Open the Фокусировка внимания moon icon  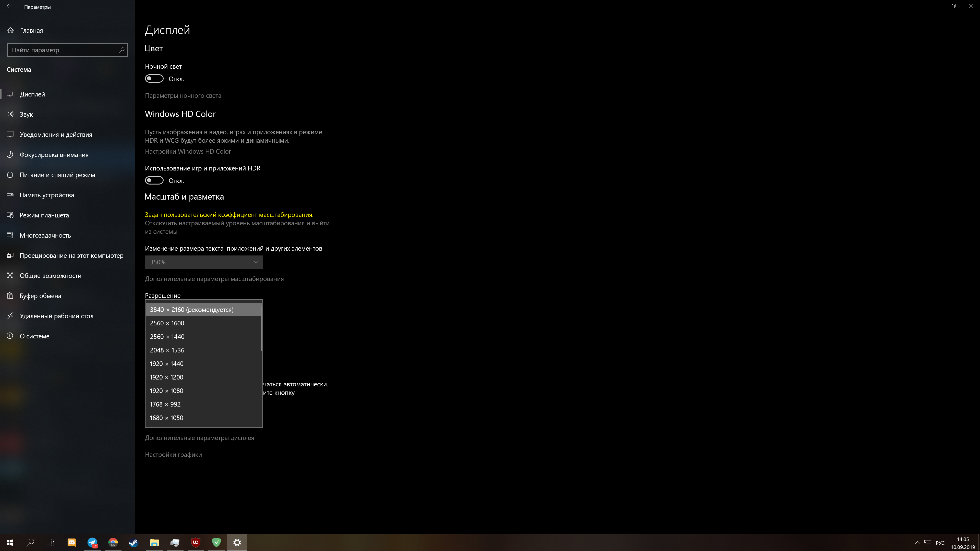[10, 154]
